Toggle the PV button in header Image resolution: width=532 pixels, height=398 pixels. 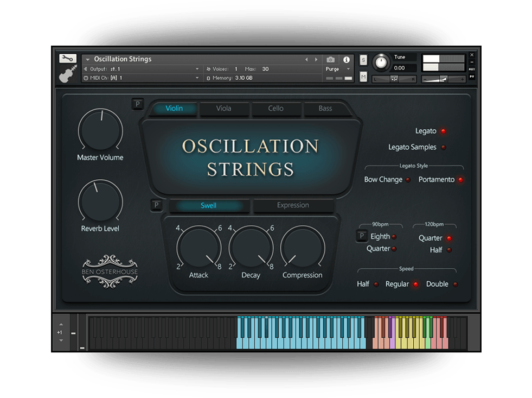[x=472, y=77]
